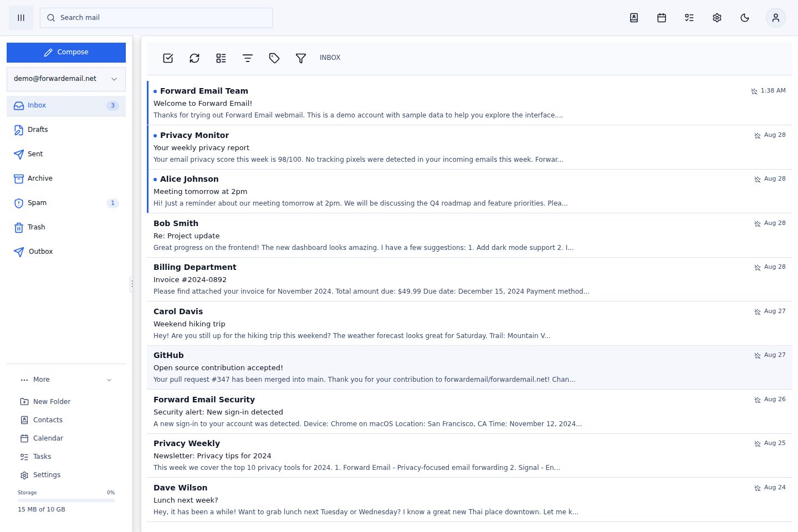The width and height of the screenshot is (798, 532).
Task: Open the Archive folder
Action: 66,179
